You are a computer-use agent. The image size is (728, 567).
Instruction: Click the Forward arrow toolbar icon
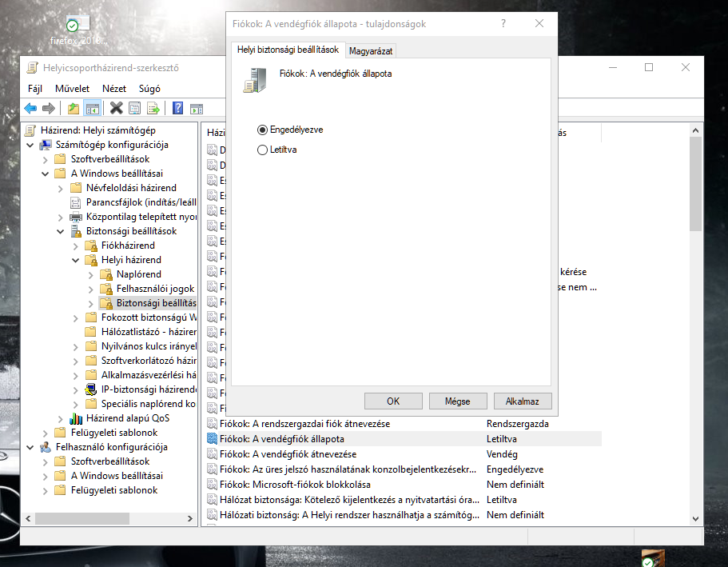pyautogui.click(x=48, y=109)
